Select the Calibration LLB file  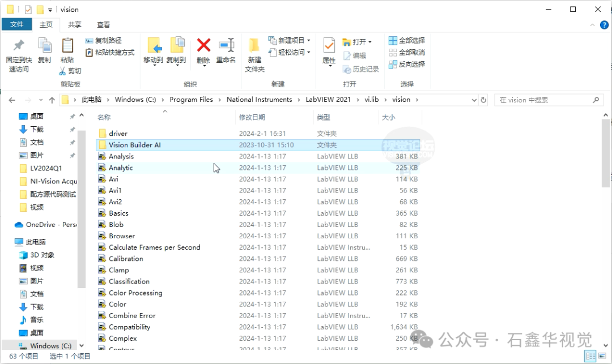(258, 259)
